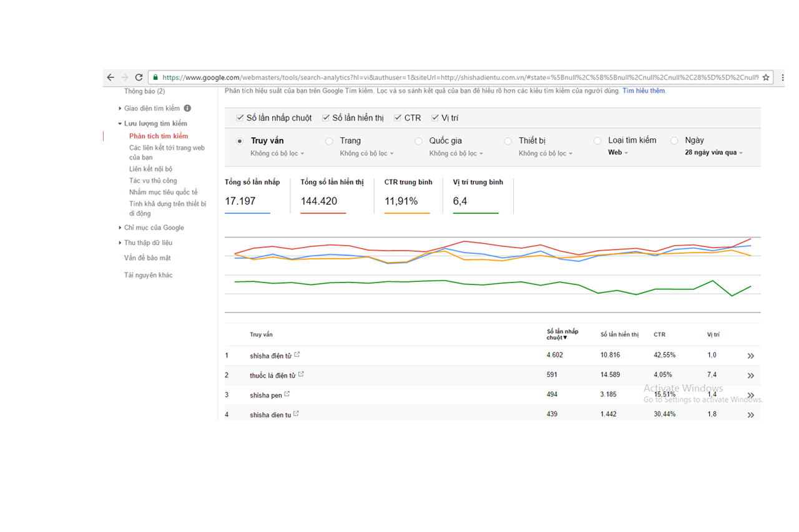
Task: Click the blue line under 'Tổng số lần nhấp'
Action: coord(247,213)
